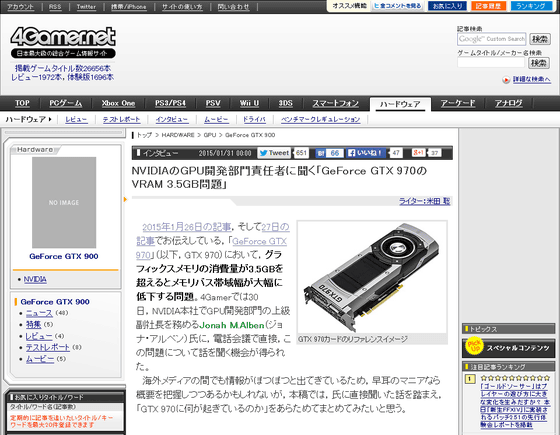This screenshot has width=560, height=435.
Task: Click GeForce GTX 900 in breadcrumb
Action: [x=250, y=135]
